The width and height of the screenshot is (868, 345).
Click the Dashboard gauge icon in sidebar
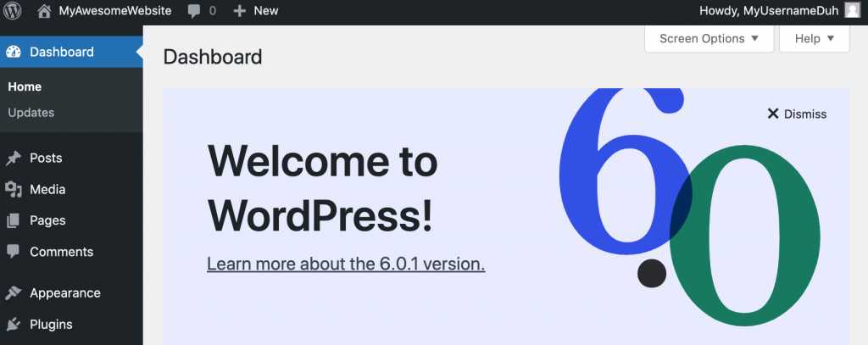pos(14,52)
